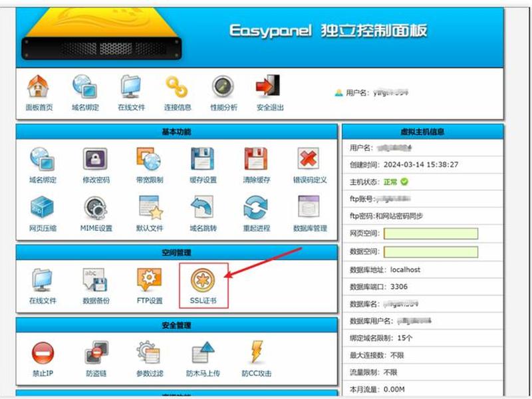Click the 重起进程 refresh icon
This screenshot has height=399, width=532.
pyautogui.click(x=256, y=207)
